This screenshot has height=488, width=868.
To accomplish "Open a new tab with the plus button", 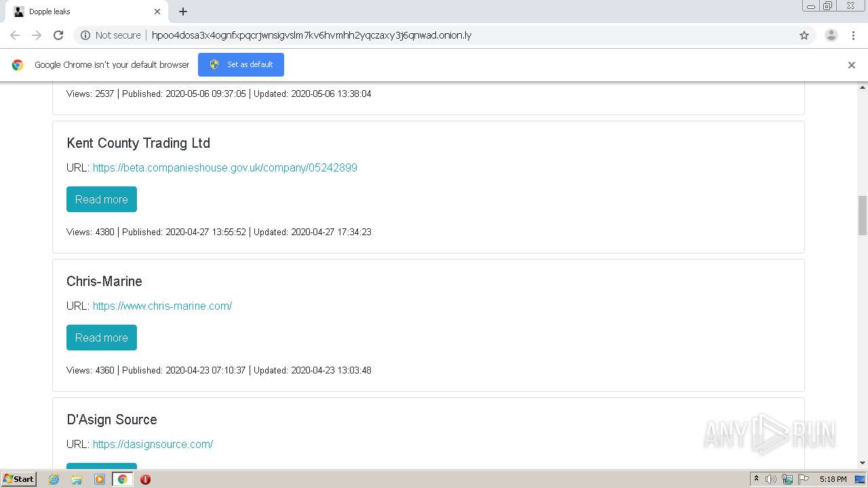I will 183,12.
